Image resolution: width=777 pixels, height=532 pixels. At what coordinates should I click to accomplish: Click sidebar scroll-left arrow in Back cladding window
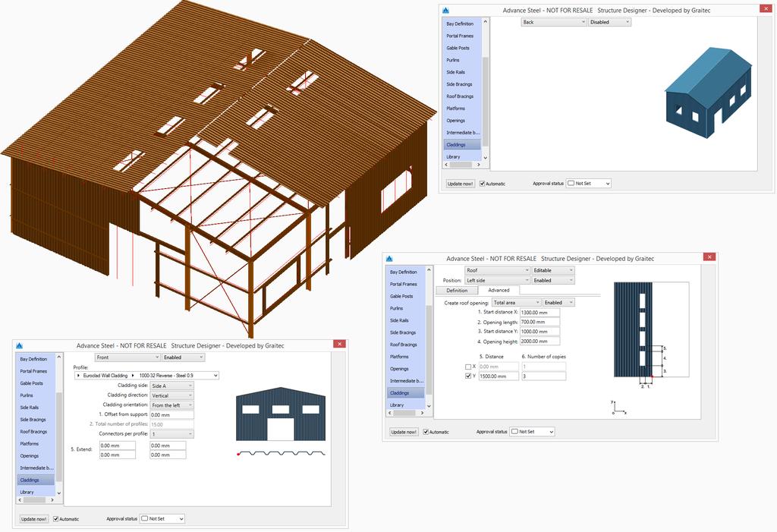click(x=446, y=165)
